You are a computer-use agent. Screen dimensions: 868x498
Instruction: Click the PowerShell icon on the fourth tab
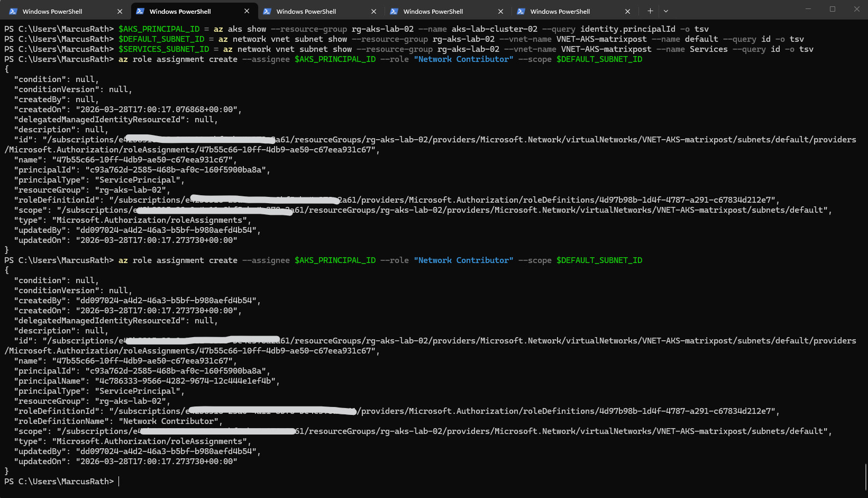(x=394, y=11)
